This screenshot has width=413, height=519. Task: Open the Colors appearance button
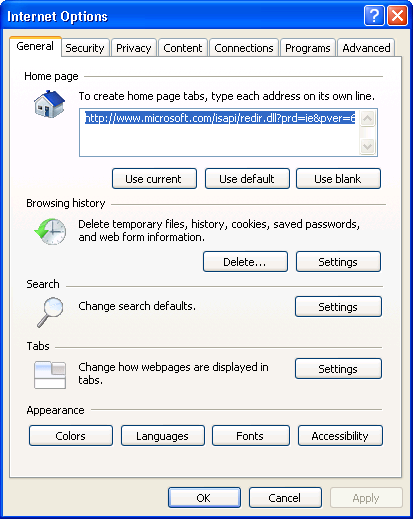point(71,436)
